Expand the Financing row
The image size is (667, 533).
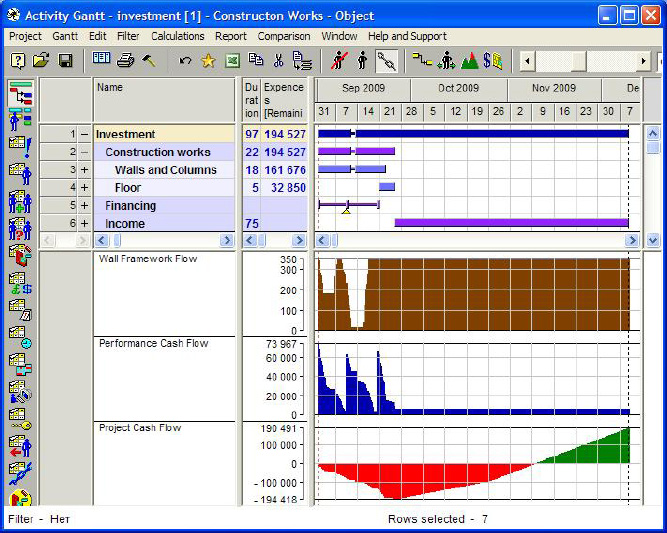click(85, 205)
